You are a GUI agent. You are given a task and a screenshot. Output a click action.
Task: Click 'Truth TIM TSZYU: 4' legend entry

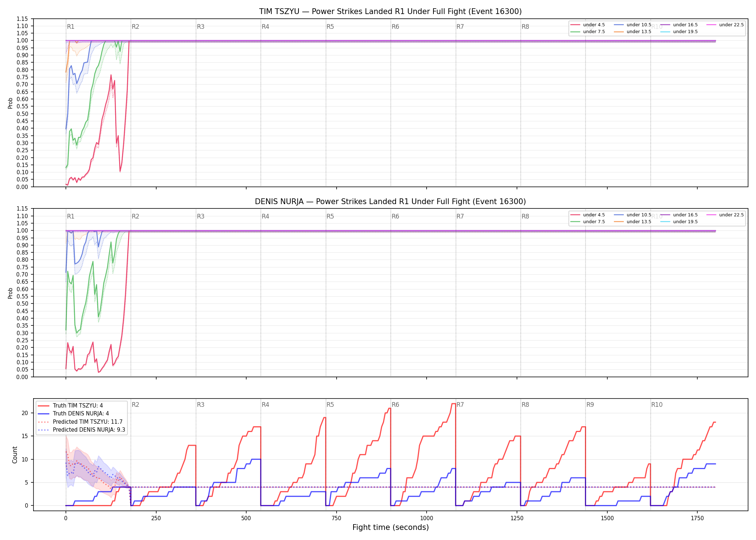click(x=71, y=406)
